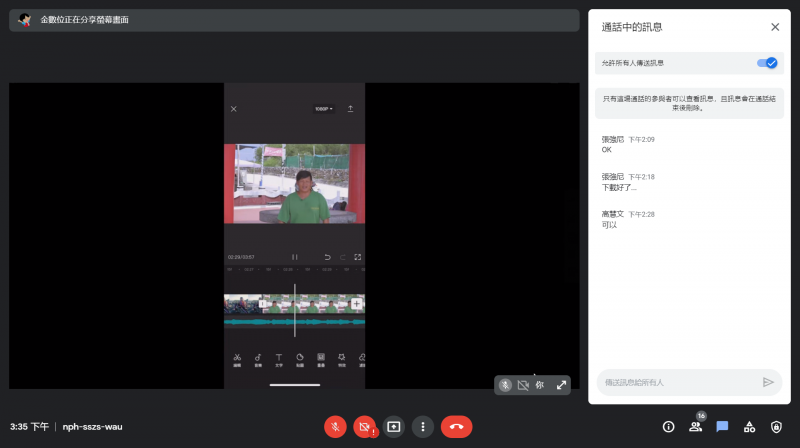Click the add clip plus button on the timeline
Viewport: 800px width, 448px height.
tap(356, 303)
